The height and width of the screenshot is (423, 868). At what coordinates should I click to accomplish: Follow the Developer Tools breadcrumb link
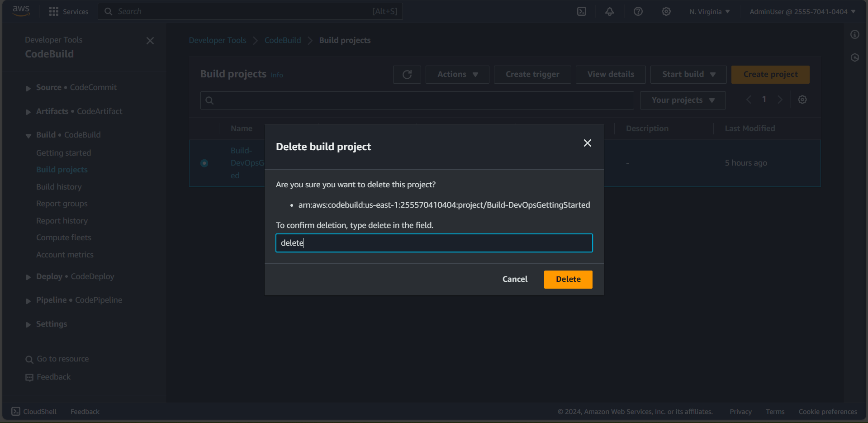tap(218, 40)
